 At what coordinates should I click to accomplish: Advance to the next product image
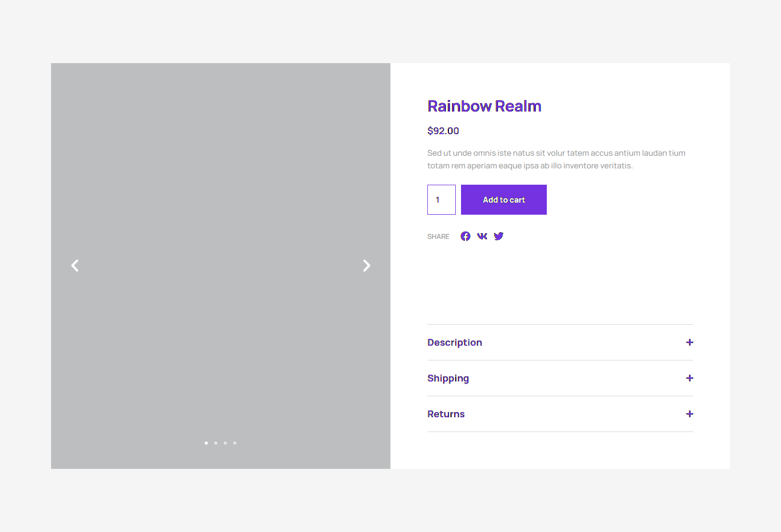pos(367,266)
